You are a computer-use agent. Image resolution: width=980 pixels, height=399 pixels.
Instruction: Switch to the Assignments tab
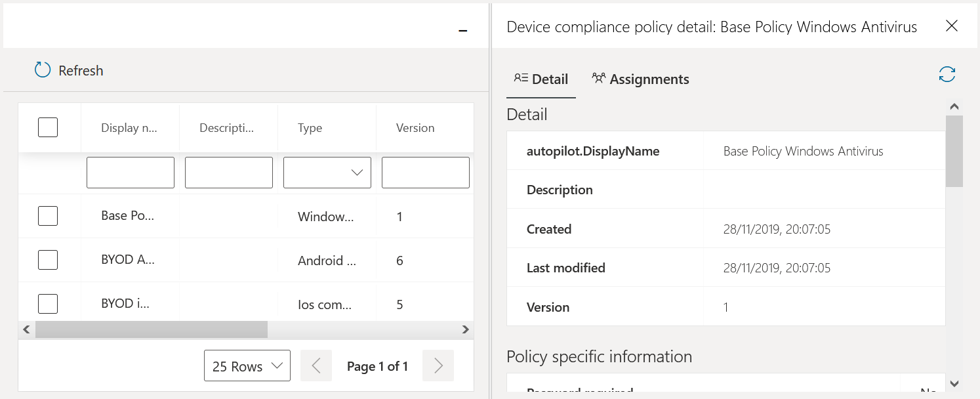(x=640, y=79)
